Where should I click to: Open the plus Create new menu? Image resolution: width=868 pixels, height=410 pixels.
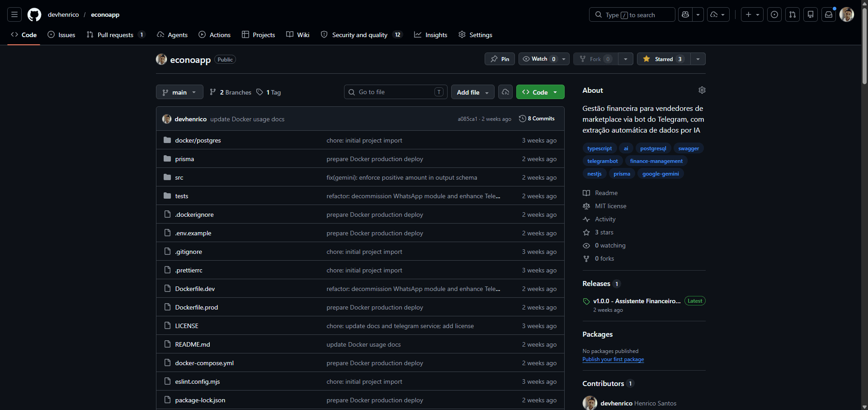tap(752, 14)
